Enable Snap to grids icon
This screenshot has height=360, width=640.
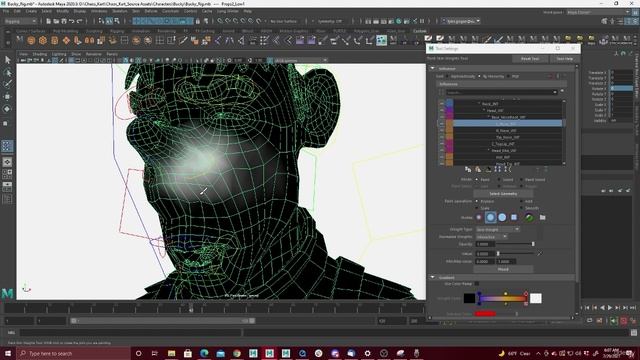(220, 21)
